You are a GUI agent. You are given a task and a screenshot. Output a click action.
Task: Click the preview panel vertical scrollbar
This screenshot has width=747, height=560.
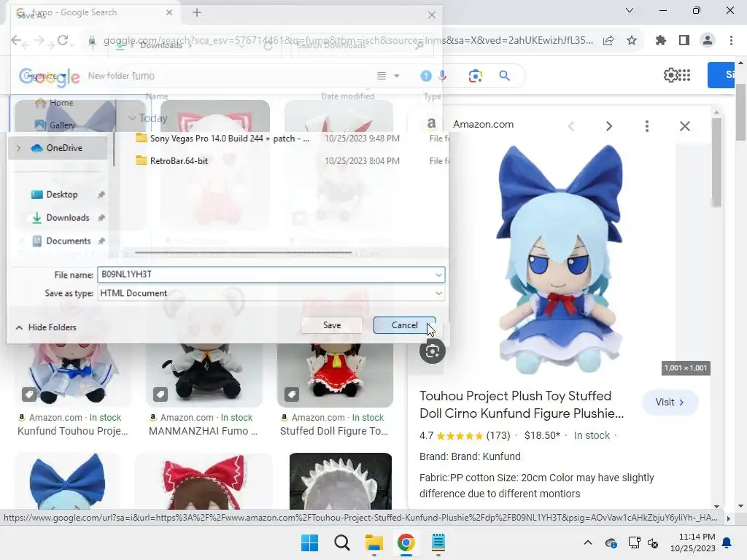(716, 162)
